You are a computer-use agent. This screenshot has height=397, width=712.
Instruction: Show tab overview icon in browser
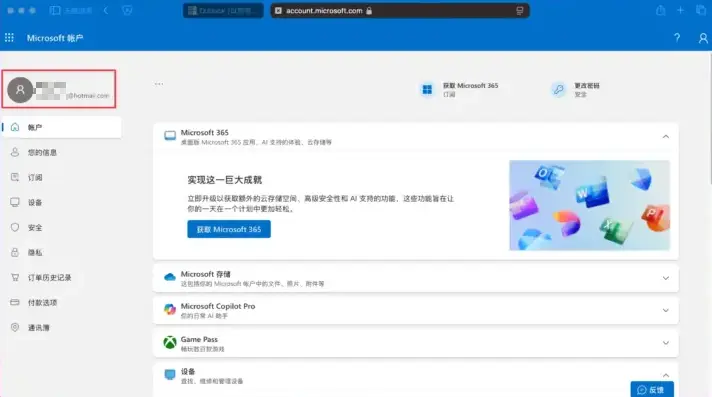pos(701,10)
